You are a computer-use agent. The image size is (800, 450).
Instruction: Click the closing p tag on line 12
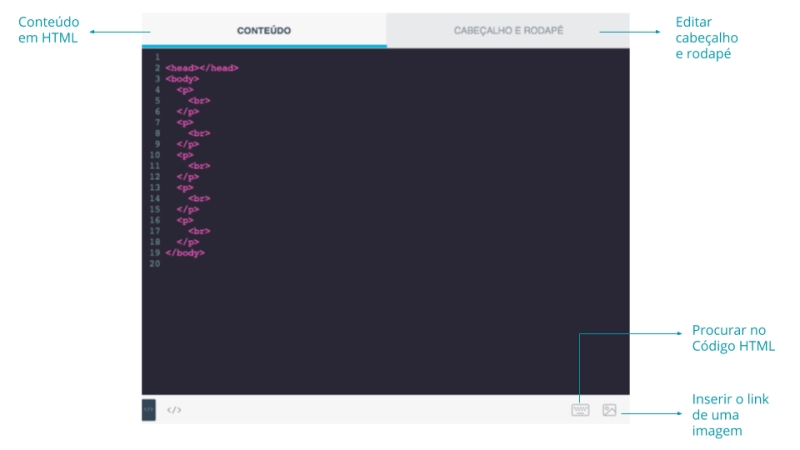tap(188, 177)
